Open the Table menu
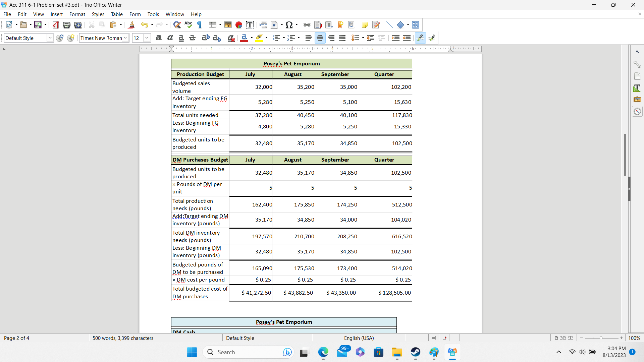 [117, 14]
